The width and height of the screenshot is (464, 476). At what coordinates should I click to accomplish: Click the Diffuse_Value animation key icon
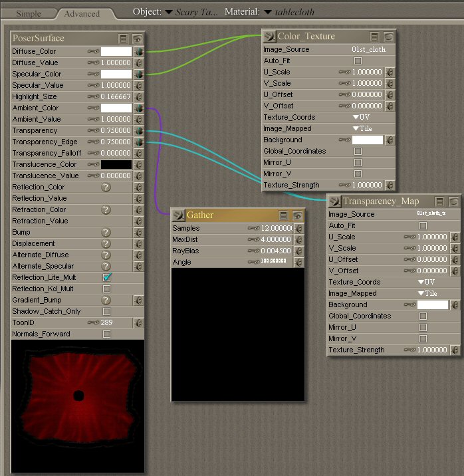(93, 62)
